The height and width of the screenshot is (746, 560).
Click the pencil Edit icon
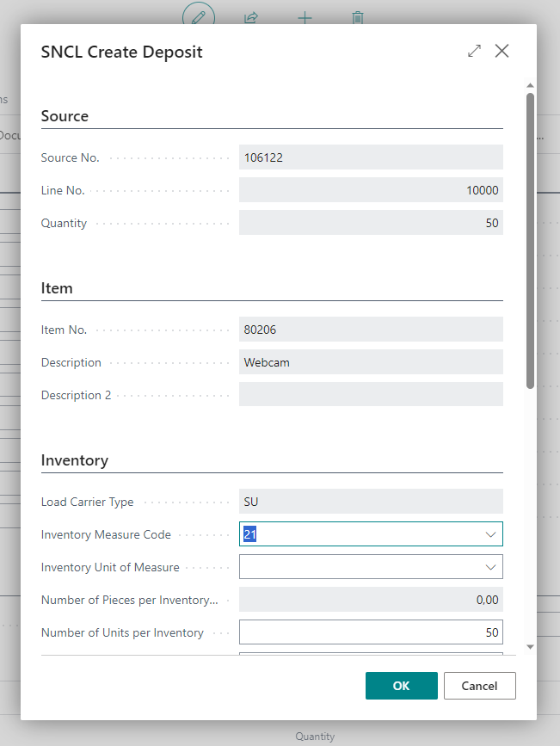point(200,16)
